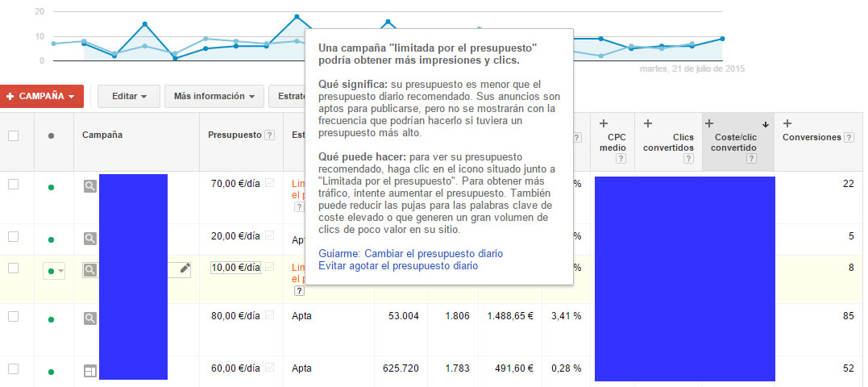The image size is (868, 387).
Task: Click the impressions value 625.720
Action: click(401, 368)
